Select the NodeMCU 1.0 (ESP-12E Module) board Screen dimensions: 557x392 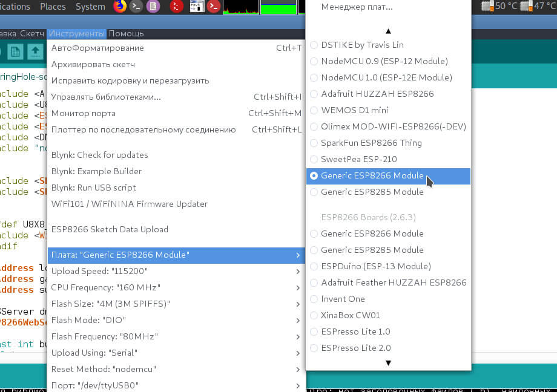coord(388,77)
